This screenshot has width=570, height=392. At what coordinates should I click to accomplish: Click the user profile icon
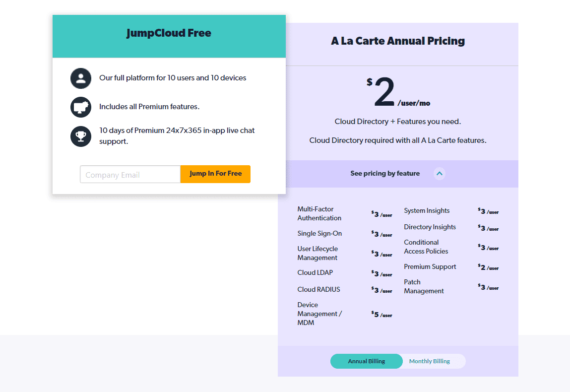81,78
